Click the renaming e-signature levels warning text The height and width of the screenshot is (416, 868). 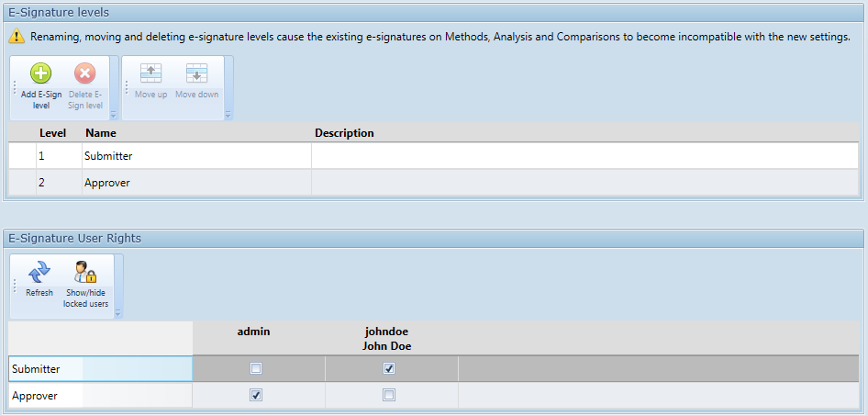coord(440,37)
